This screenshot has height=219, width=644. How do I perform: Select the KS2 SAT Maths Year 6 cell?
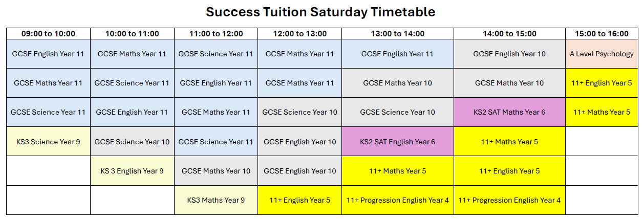(x=509, y=112)
